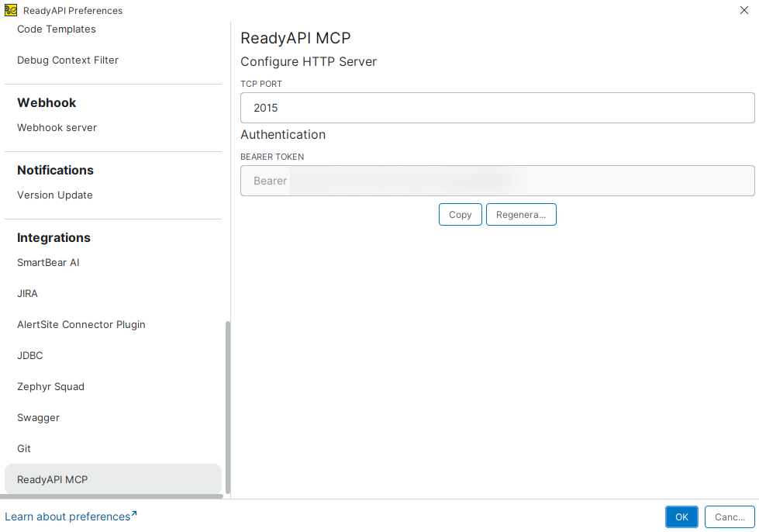
Task: Click the sidebar vertical scrollbar
Action: [x=227, y=406]
